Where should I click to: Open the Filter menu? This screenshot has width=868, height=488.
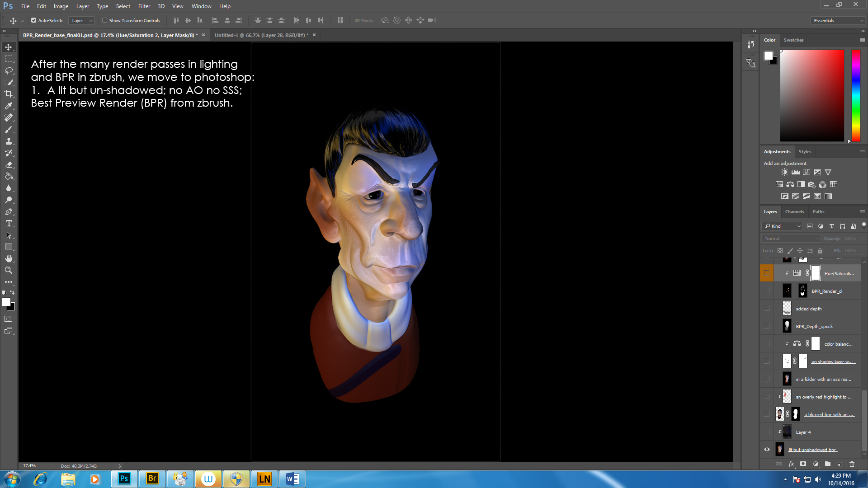(144, 6)
